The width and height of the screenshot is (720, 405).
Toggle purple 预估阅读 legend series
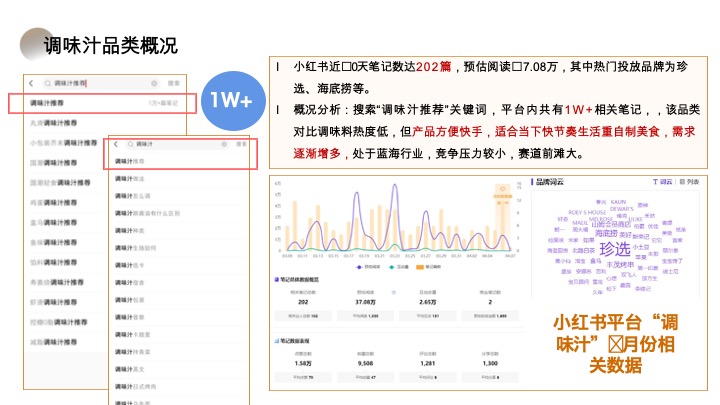tap(368, 267)
